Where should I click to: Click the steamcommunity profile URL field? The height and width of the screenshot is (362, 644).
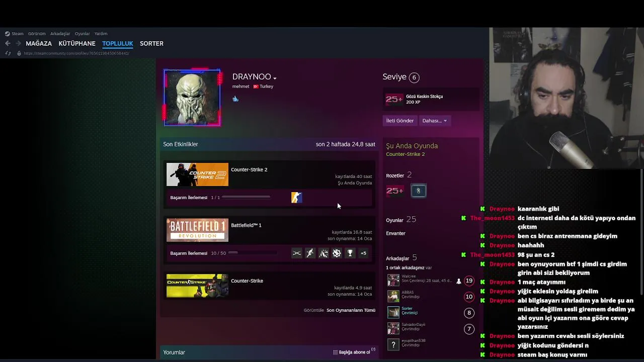click(76, 53)
